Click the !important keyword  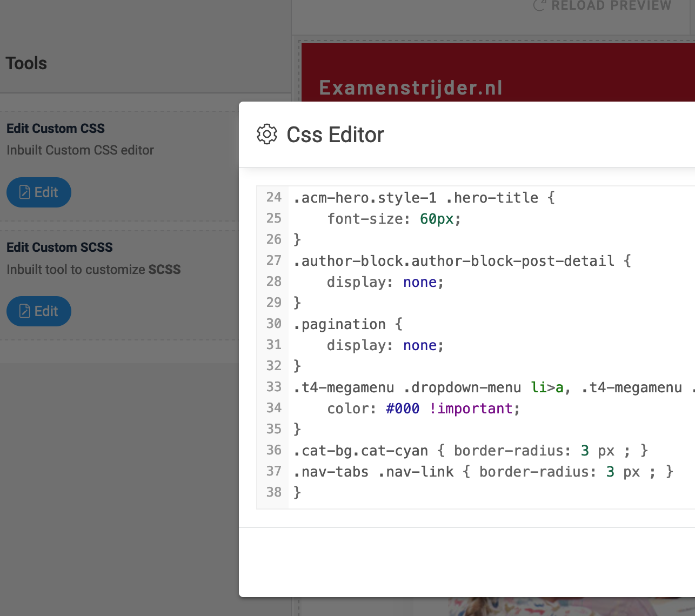[471, 409]
